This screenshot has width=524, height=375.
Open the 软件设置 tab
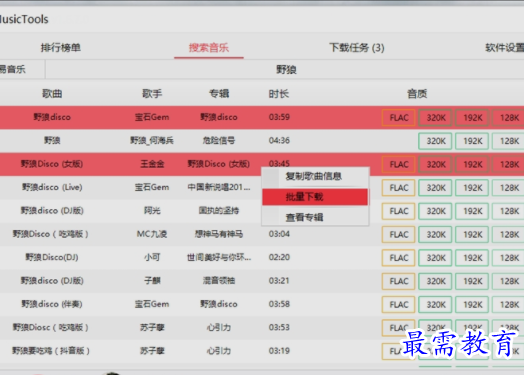tap(505, 48)
